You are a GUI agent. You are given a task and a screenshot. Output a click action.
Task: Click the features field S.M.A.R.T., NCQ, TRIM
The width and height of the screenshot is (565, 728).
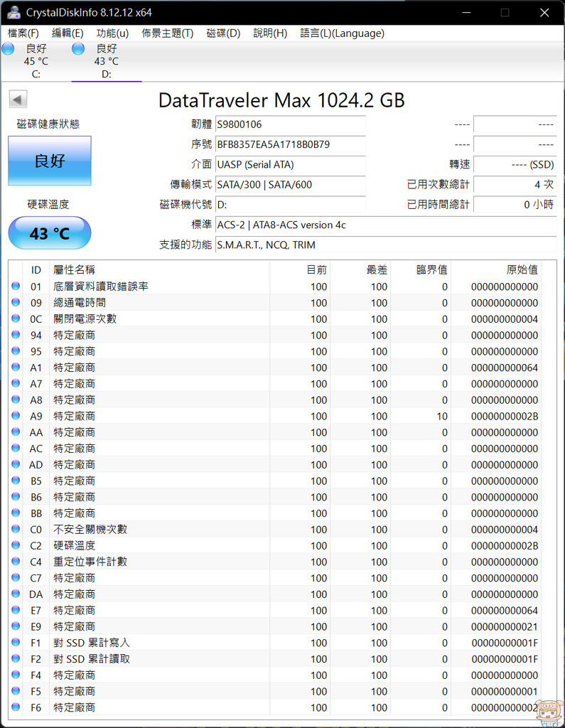pos(386,245)
